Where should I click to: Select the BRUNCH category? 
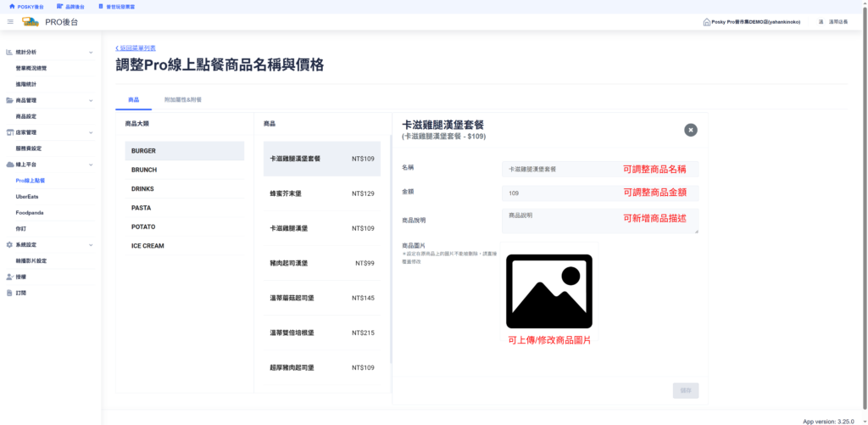tap(144, 170)
